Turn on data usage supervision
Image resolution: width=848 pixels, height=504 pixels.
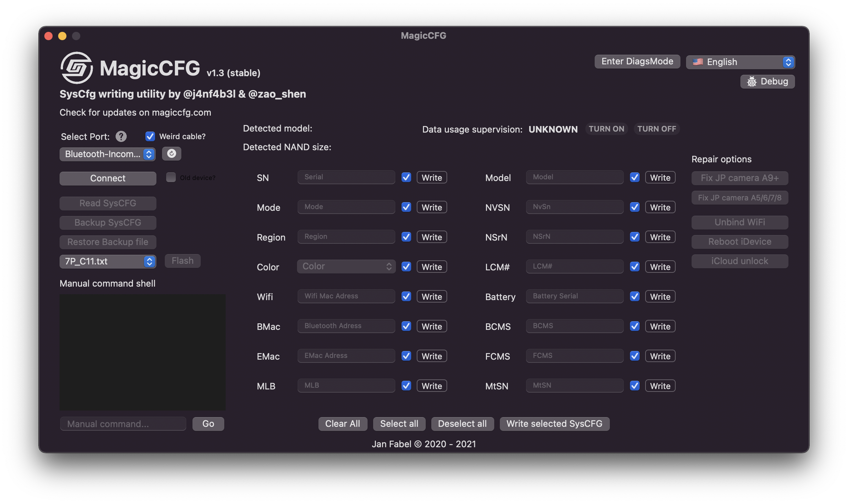[606, 129]
